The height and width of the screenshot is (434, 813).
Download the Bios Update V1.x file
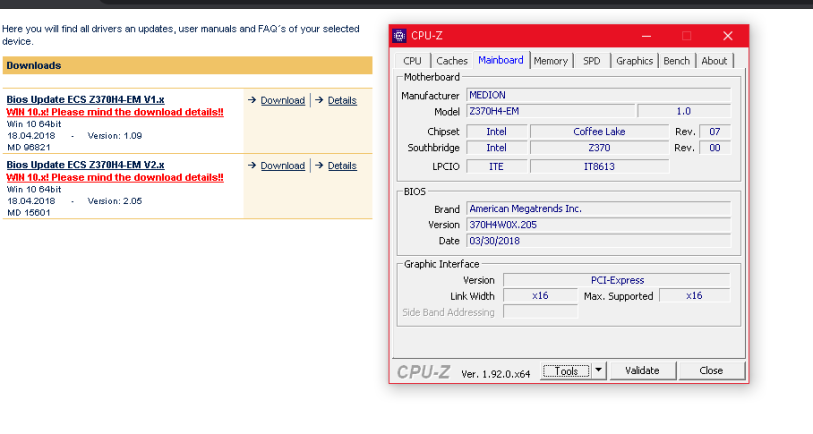pyautogui.click(x=282, y=100)
